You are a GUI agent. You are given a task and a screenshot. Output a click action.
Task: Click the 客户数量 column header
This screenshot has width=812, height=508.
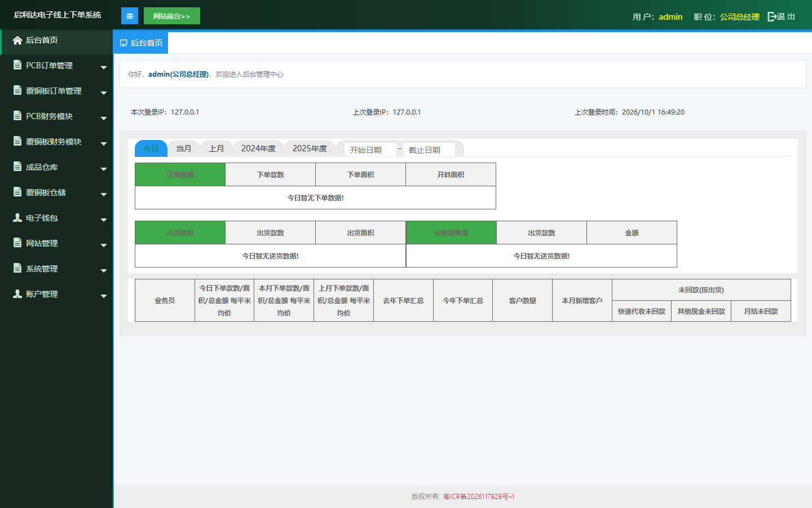[x=523, y=301]
